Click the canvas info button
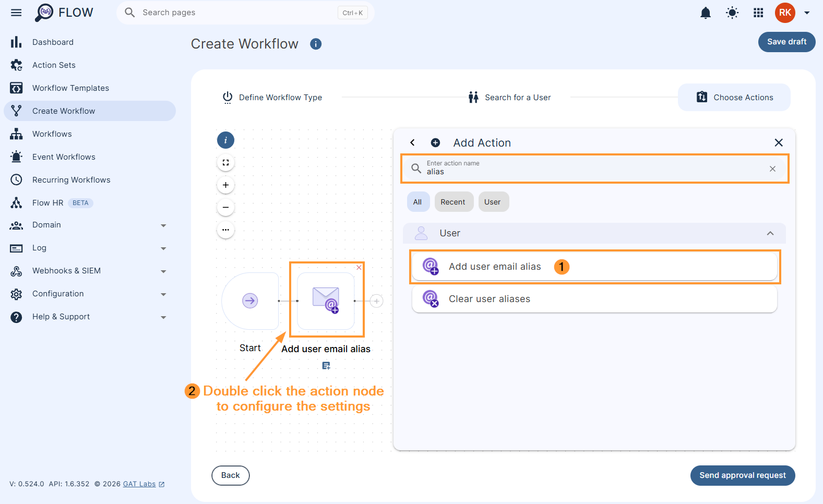The width and height of the screenshot is (823, 504). pos(225,140)
